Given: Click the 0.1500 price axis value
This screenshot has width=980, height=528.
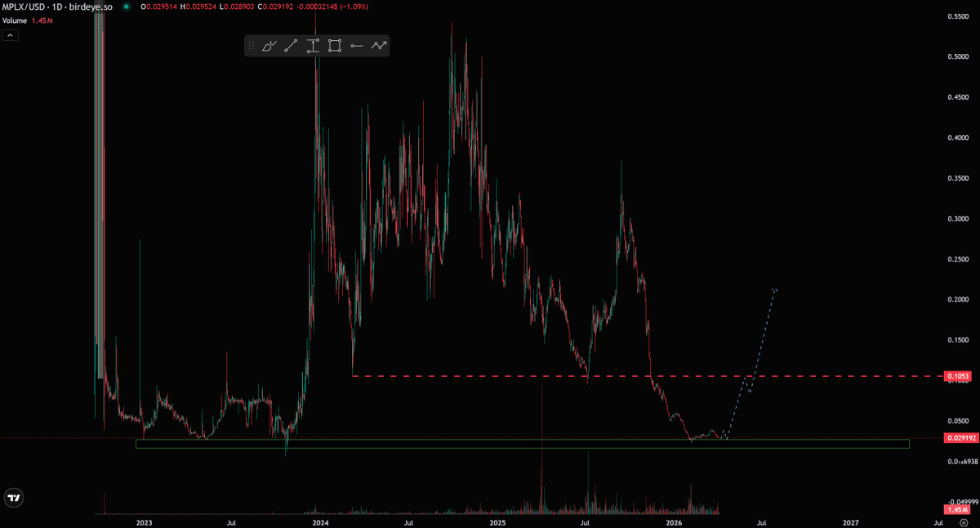Looking at the screenshot, I should (958, 340).
